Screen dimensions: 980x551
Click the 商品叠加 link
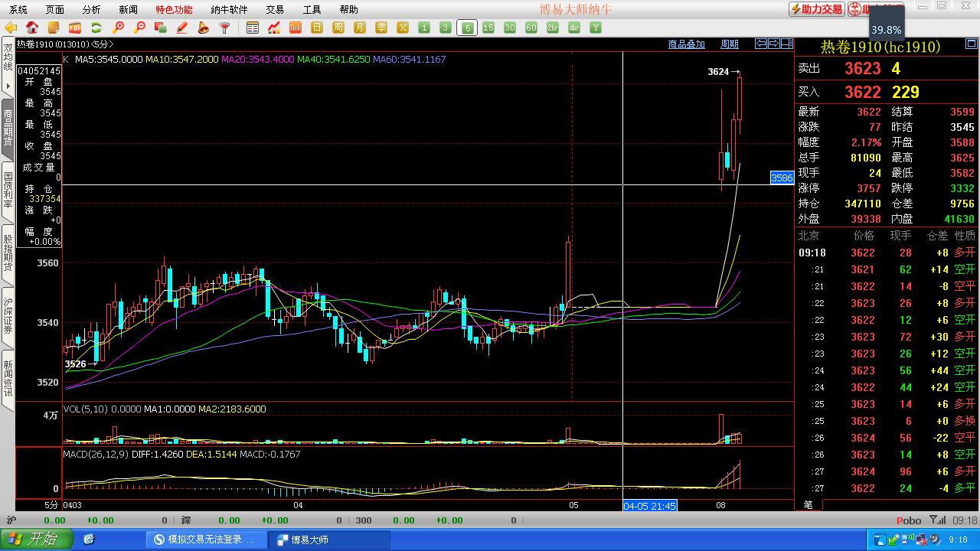click(686, 44)
